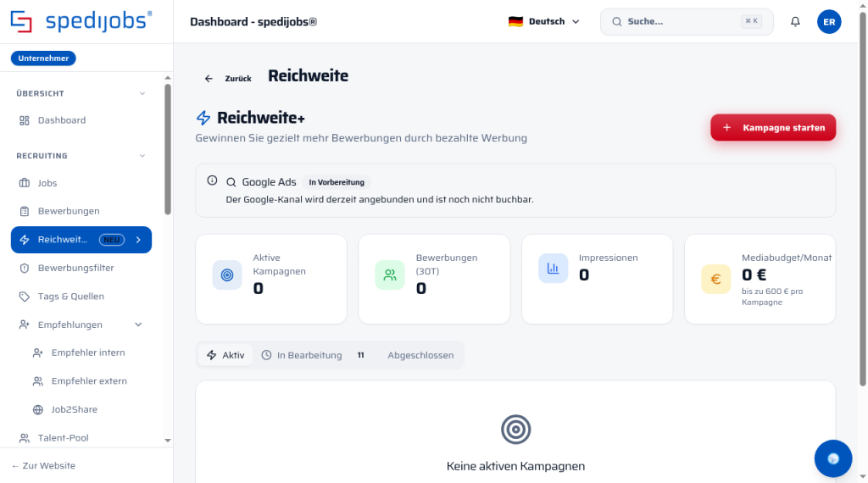868x483 pixels.
Task: Open Jobs in the sidebar
Action: (81, 183)
